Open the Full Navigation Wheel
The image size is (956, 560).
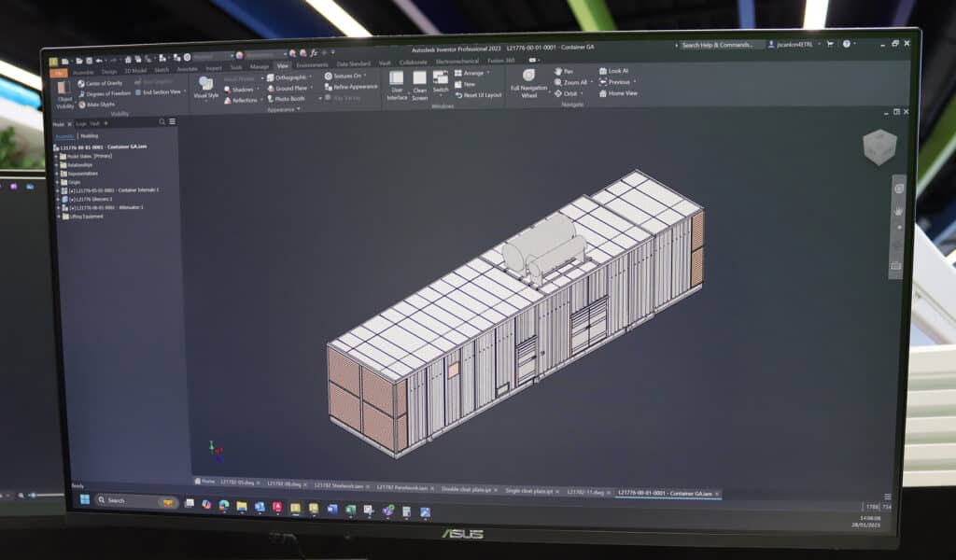528,83
